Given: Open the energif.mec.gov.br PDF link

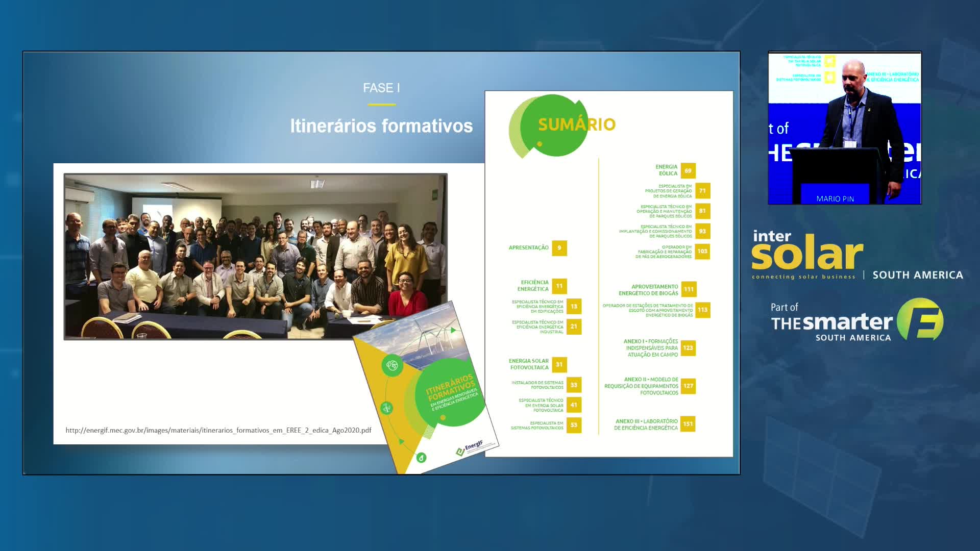Looking at the screenshot, I should [x=218, y=430].
